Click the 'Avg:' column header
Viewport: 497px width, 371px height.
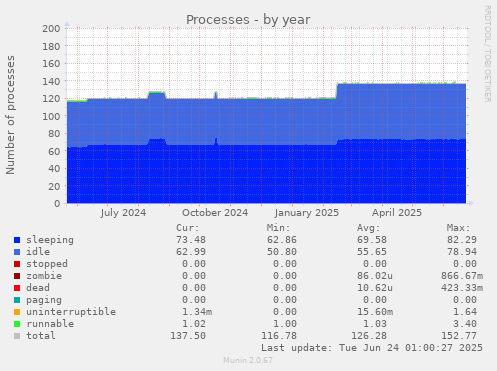pos(369,228)
